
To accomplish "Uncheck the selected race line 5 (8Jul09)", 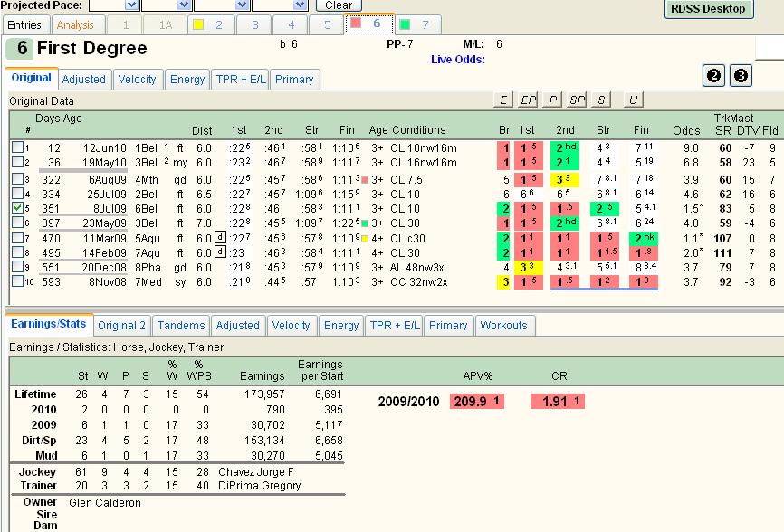I will tap(17, 207).
